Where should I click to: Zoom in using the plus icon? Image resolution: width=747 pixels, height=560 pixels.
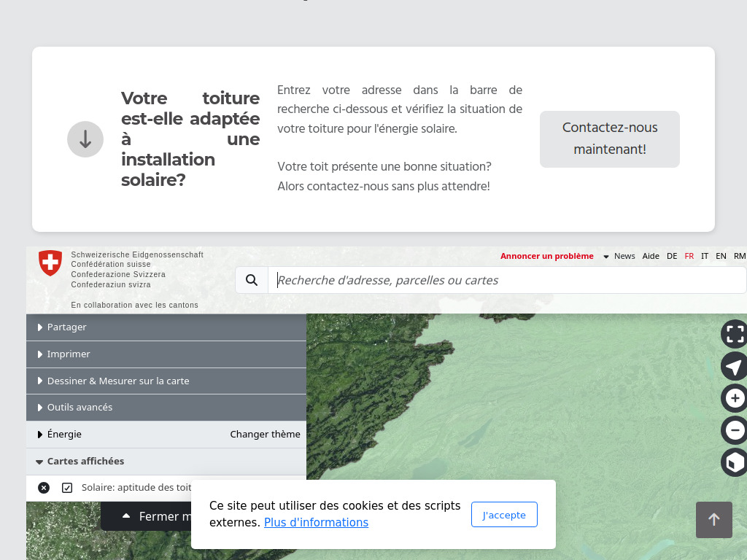coord(734,398)
